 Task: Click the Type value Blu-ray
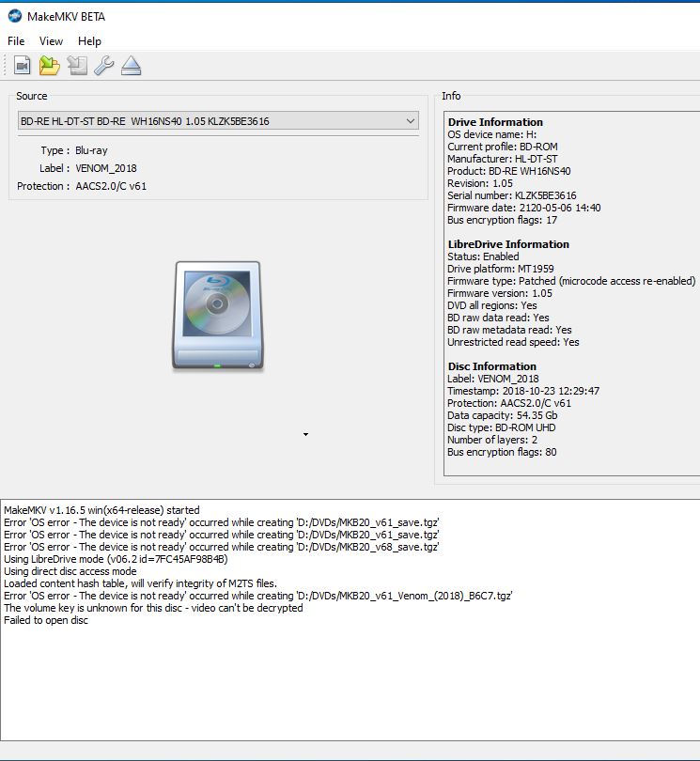[x=91, y=150]
